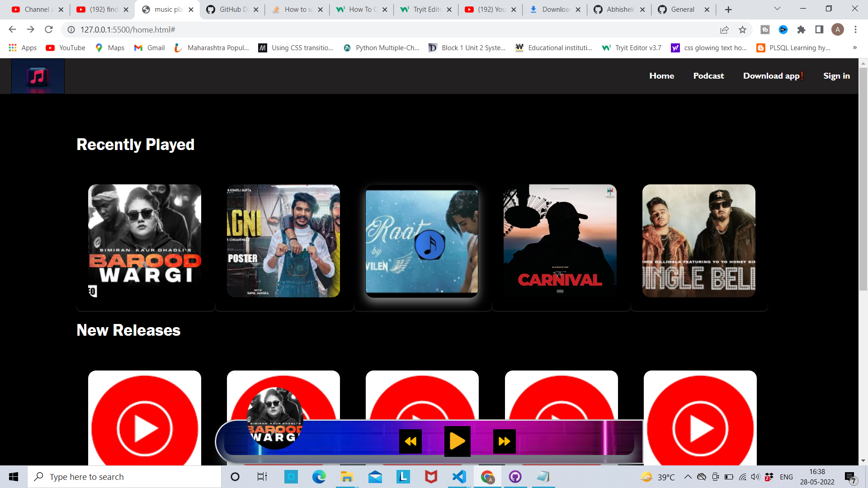Bookmark this page with the star icon
Screen dimensions: 868x488
742,30
